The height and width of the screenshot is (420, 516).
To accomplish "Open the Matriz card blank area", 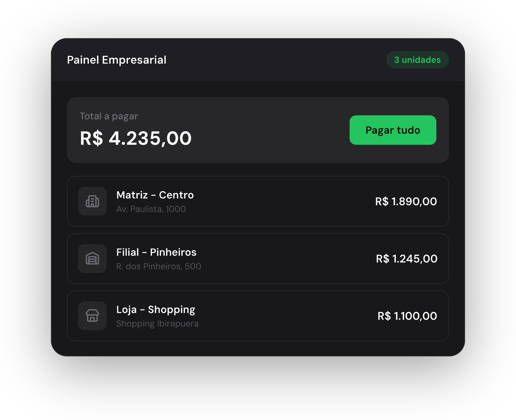I will (x=284, y=201).
